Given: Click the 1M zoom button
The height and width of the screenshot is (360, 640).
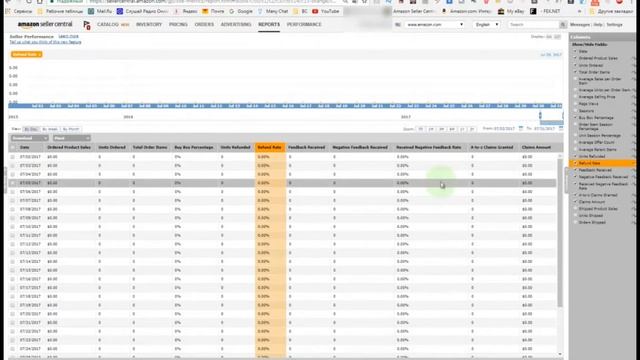Looking at the screenshot, I should coord(431,129).
